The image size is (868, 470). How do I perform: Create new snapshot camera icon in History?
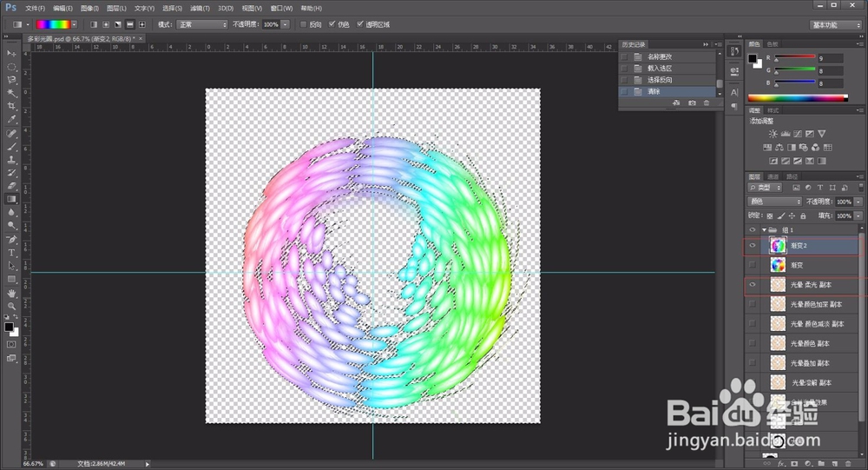click(692, 103)
